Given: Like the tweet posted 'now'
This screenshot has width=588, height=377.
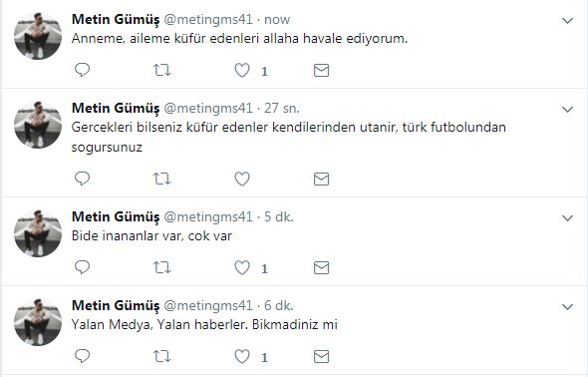Looking at the screenshot, I should pyautogui.click(x=242, y=70).
